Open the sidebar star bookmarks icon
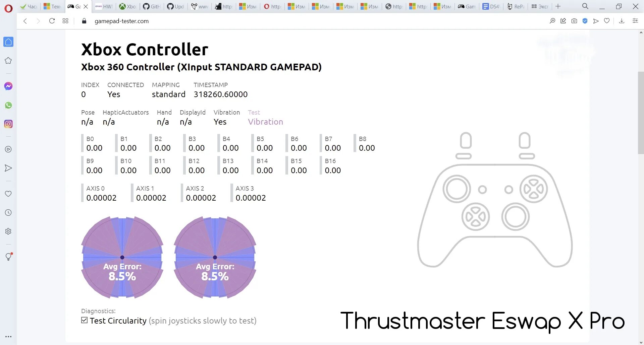The image size is (644, 345). pyautogui.click(x=8, y=61)
